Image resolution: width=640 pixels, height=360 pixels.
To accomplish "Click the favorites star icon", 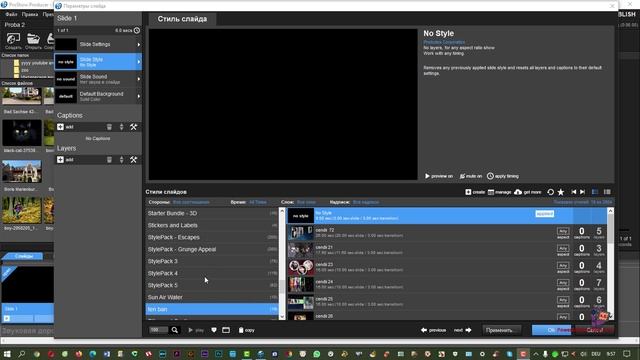I will coord(561,192).
